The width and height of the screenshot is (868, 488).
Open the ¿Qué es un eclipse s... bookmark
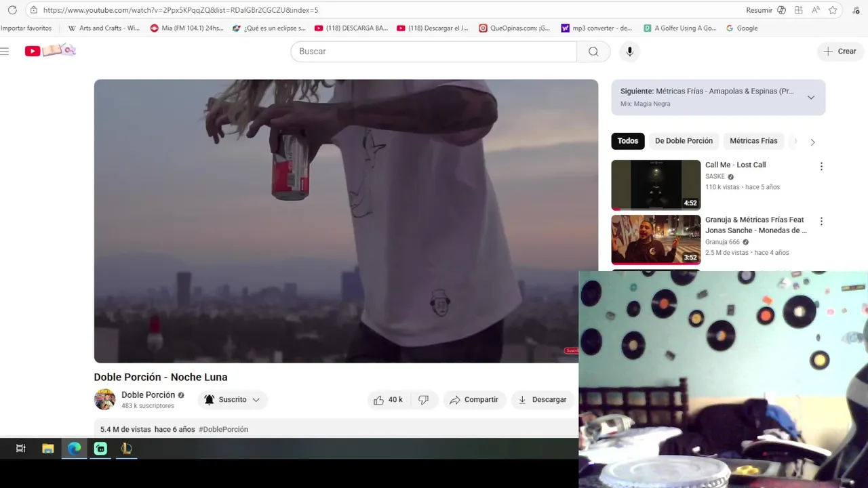[269, 28]
